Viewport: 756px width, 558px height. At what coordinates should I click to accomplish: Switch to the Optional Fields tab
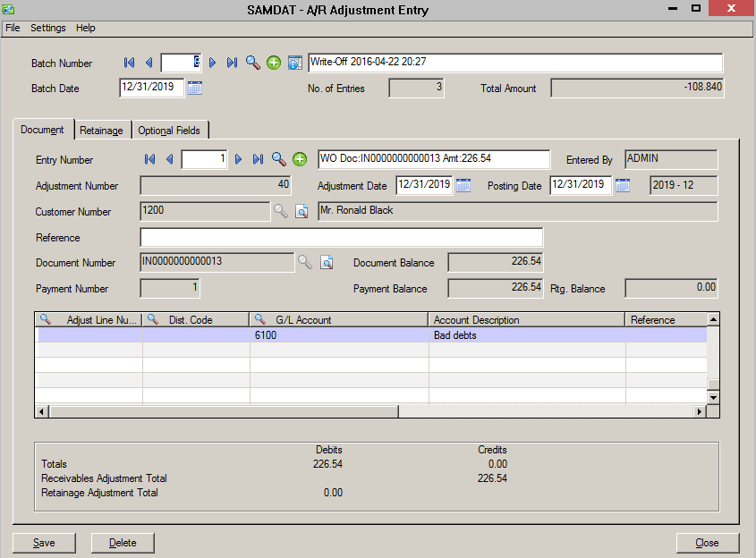click(x=169, y=131)
